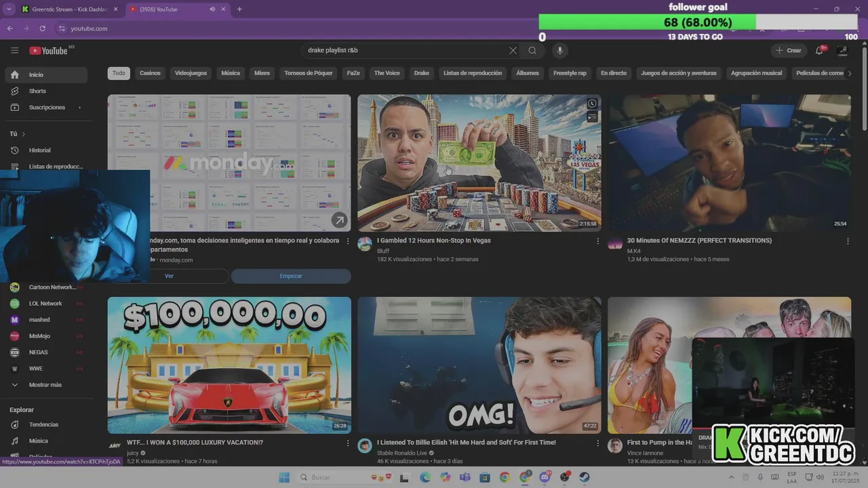Open the Crear create button
Viewport: 868px width, 488px height.
788,50
